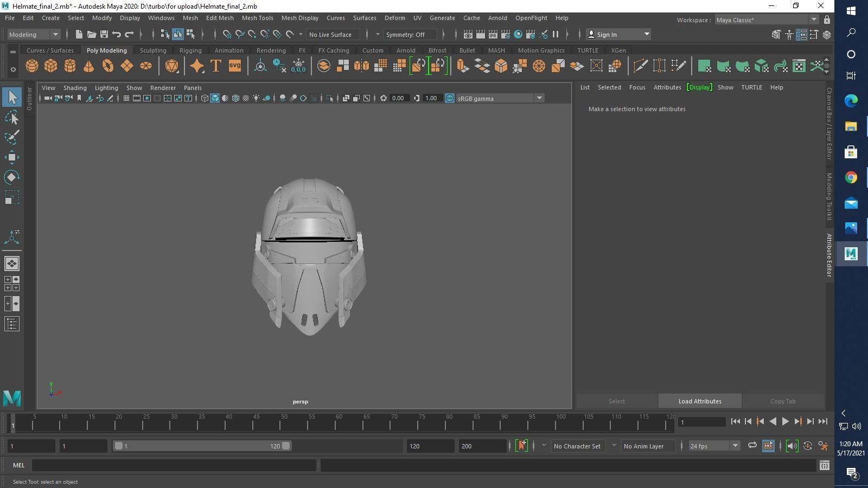Viewport: 868px width, 488px height.
Task: Click the Save scene icon
Action: click(104, 34)
